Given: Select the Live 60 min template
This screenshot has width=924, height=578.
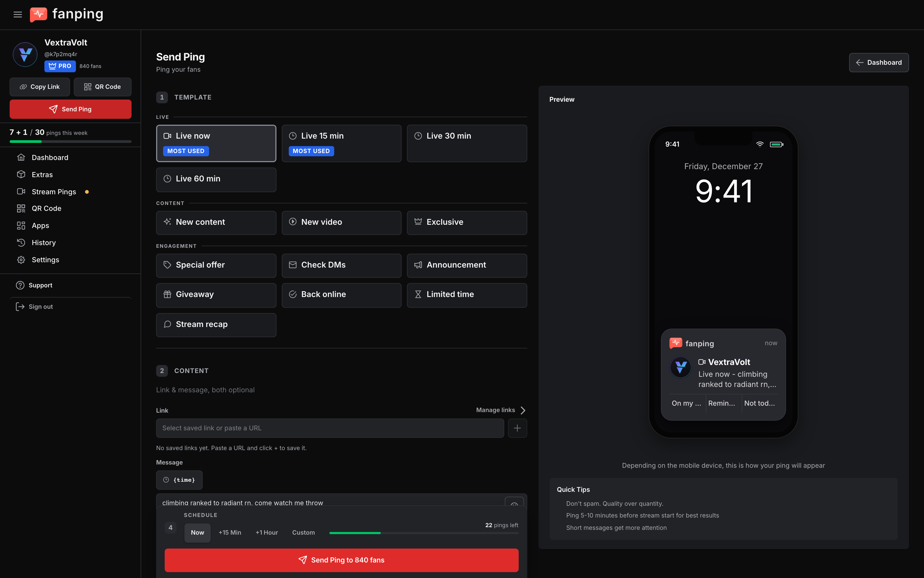Looking at the screenshot, I should 216,180.
